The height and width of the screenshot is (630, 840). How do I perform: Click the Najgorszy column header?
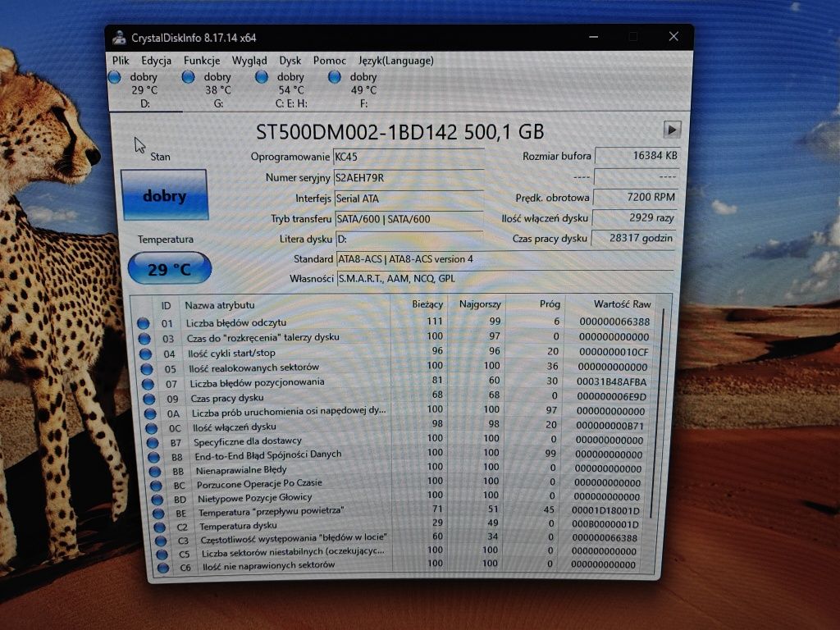(x=478, y=304)
